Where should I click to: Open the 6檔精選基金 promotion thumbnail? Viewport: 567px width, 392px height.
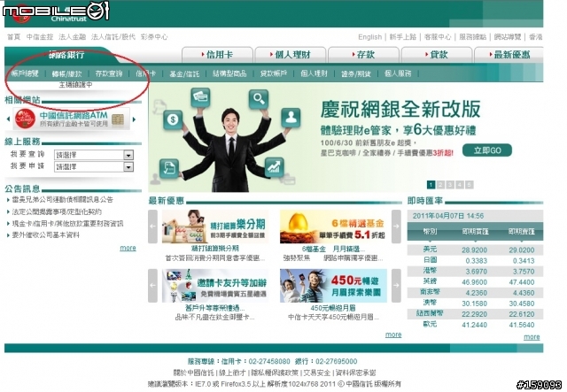pos(333,227)
